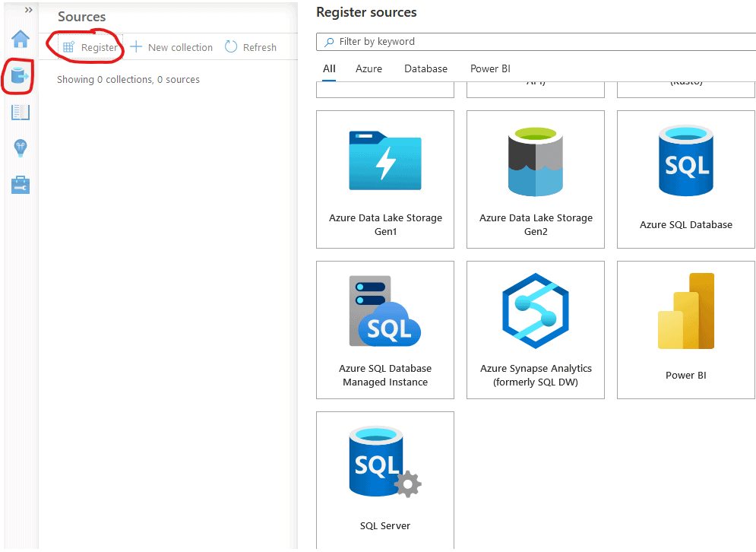This screenshot has width=756, height=552.
Task: Create a New collection
Action: [172, 47]
